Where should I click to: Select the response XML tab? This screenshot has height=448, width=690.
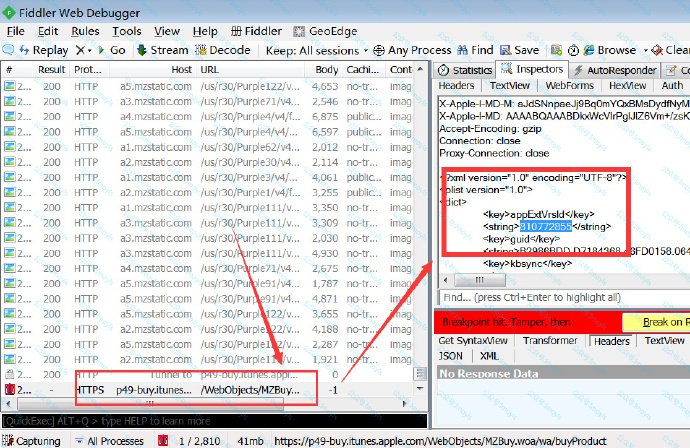tap(489, 356)
